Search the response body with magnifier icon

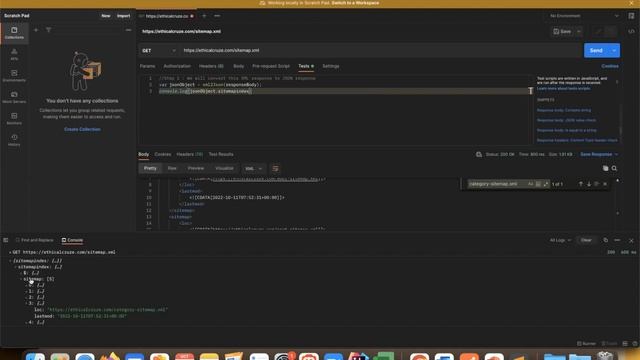point(614,168)
